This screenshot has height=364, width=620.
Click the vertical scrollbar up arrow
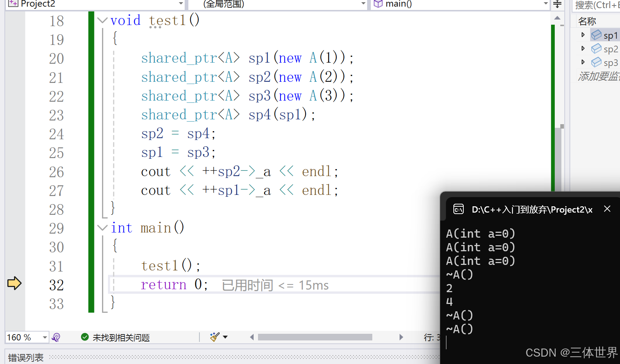(x=557, y=18)
